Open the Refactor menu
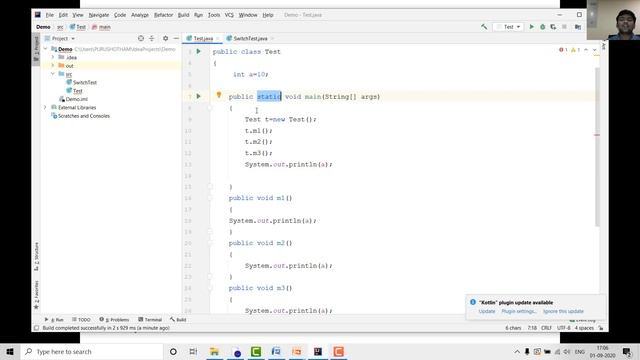The height and width of the screenshot is (360, 640). 163,15
